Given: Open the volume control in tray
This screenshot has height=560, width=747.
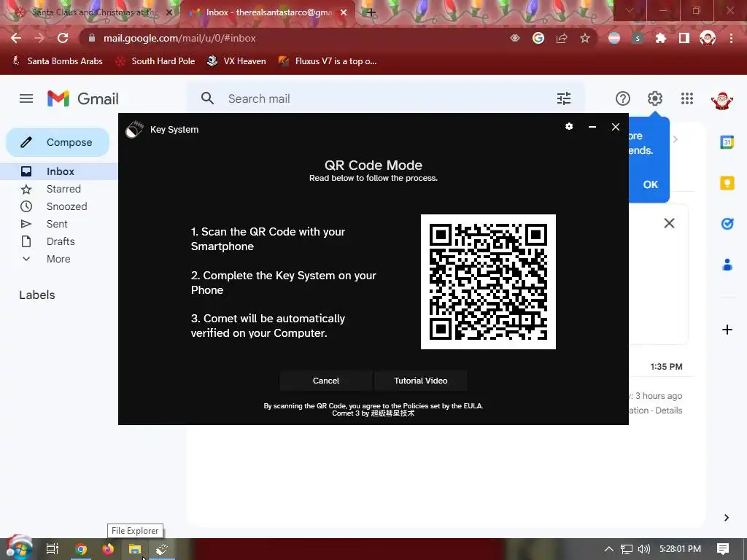Looking at the screenshot, I should point(644,549).
